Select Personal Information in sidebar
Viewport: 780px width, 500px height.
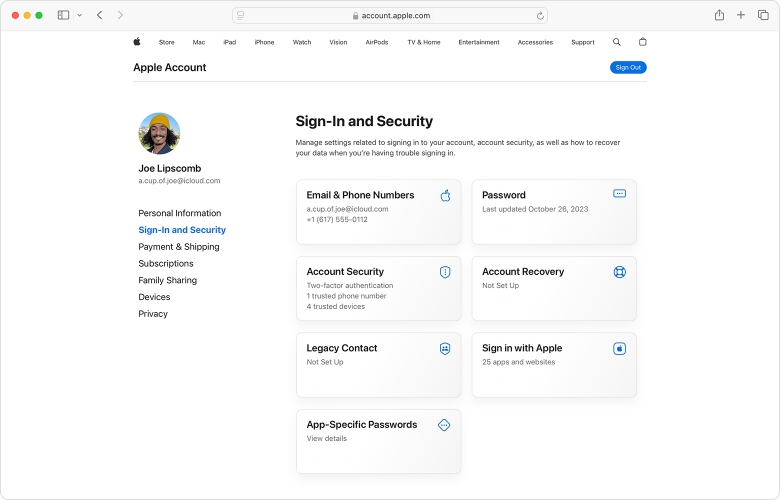(180, 213)
